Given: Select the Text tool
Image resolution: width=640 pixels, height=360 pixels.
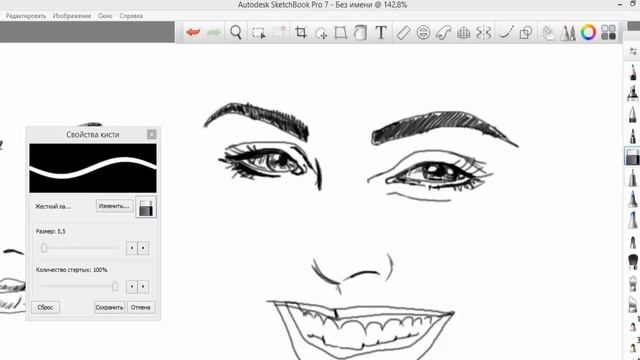Looking at the screenshot, I should [381, 32].
